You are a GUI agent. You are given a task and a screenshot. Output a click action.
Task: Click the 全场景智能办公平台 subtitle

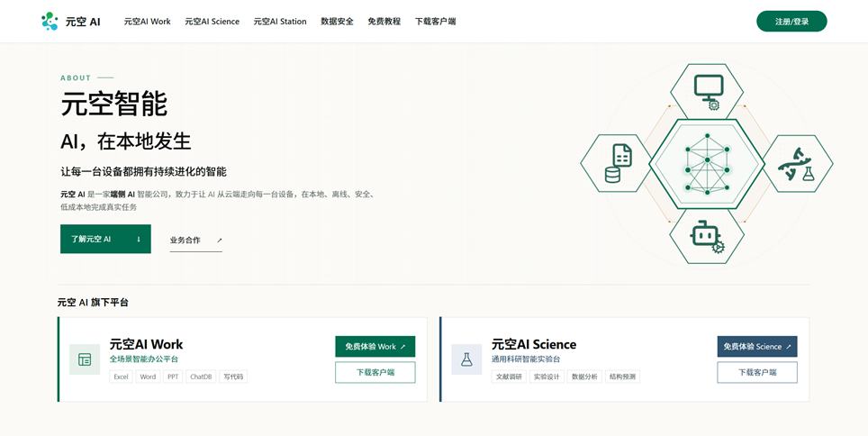144,359
